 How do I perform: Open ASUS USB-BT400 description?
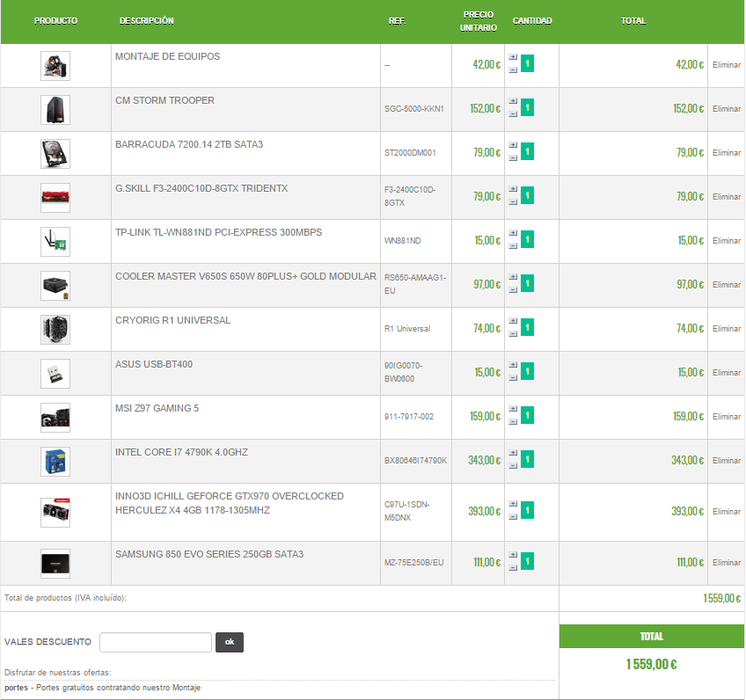(x=154, y=365)
